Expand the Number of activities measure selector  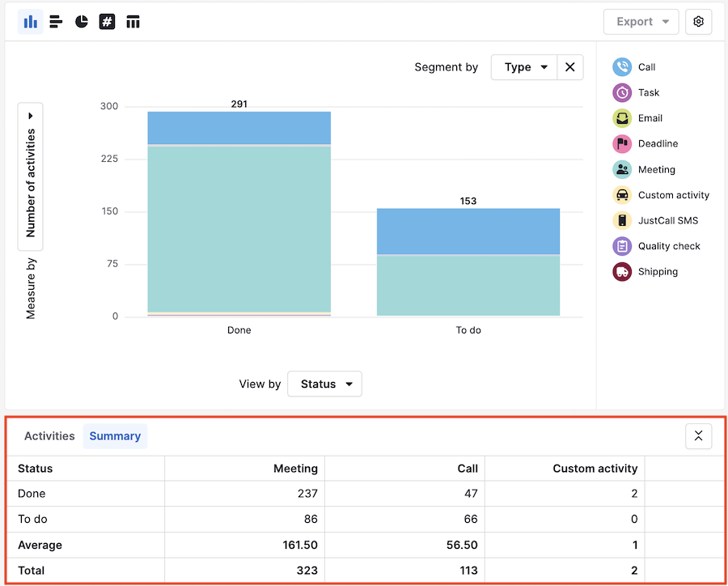31,176
